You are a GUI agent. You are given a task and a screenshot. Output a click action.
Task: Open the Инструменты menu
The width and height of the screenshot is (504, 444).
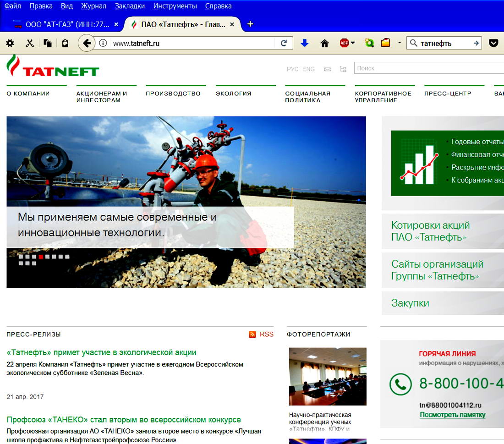pos(175,6)
